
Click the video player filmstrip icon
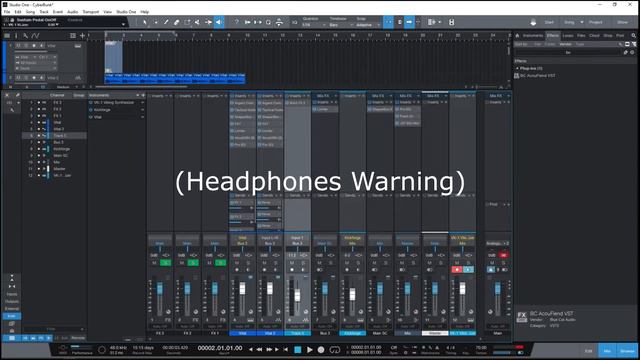pyautogui.click(x=451, y=22)
